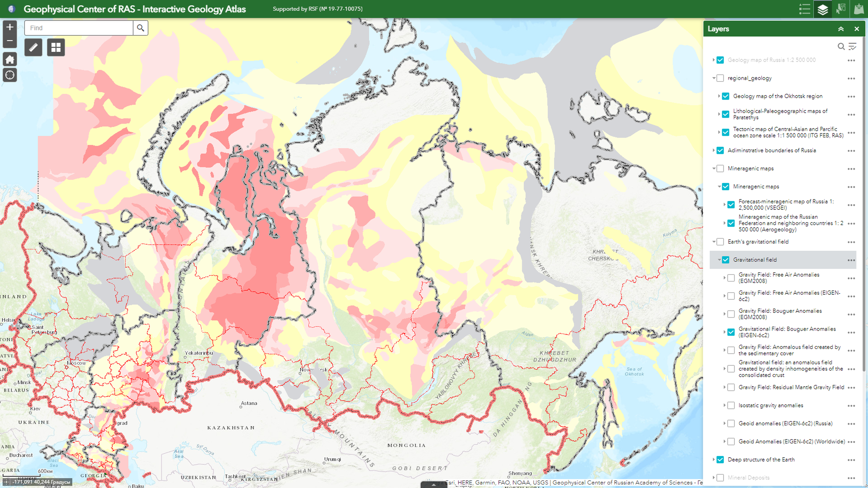Screen dimensions: 868x488
Task: Collapse the Layers panel
Action: [x=841, y=29]
